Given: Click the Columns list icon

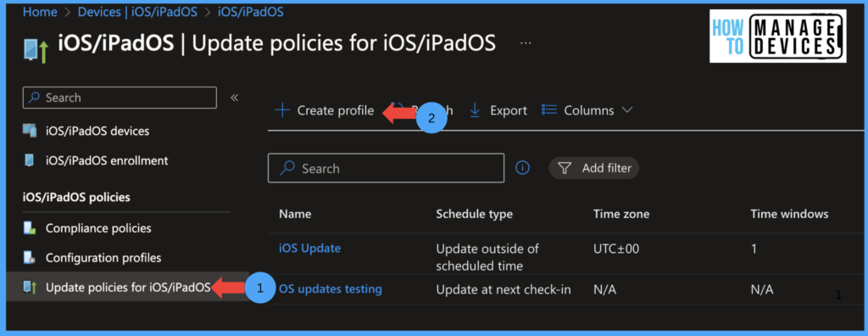Looking at the screenshot, I should point(548,109).
